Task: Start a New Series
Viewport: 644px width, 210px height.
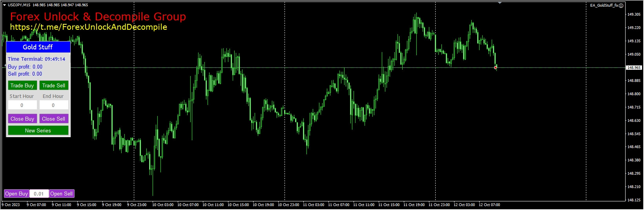Action: click(x=38, y=130)
